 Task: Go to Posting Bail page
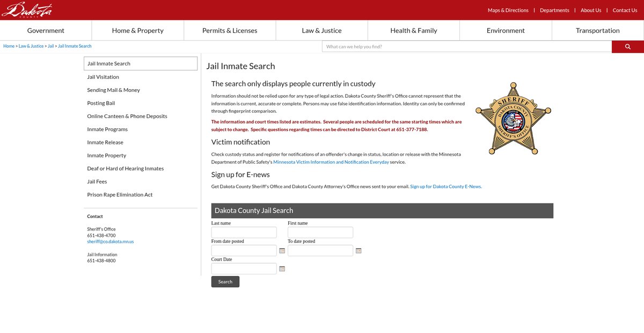[x=101, y=103]
